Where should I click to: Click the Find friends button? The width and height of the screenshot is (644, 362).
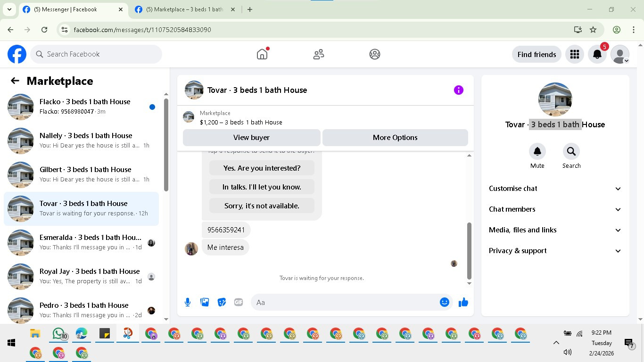(537, 54)
